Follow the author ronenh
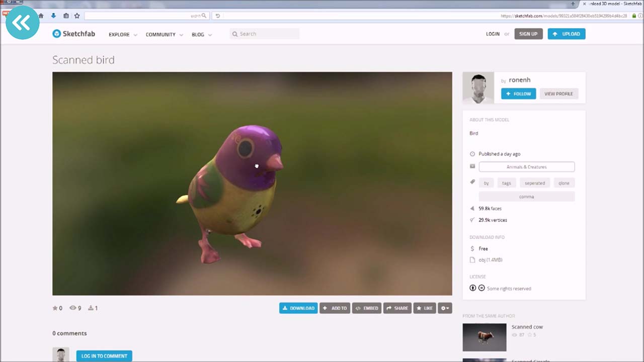This screenshot has height=362, width=644. click(x=518, y=94)
